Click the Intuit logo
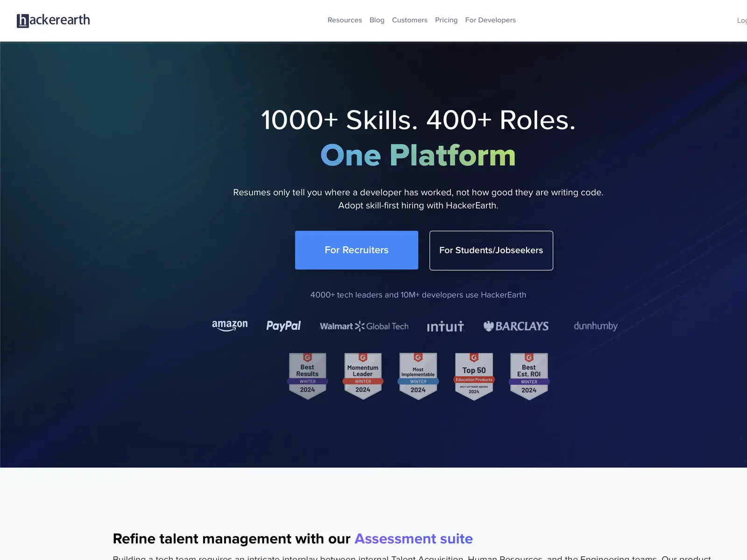 445,326
